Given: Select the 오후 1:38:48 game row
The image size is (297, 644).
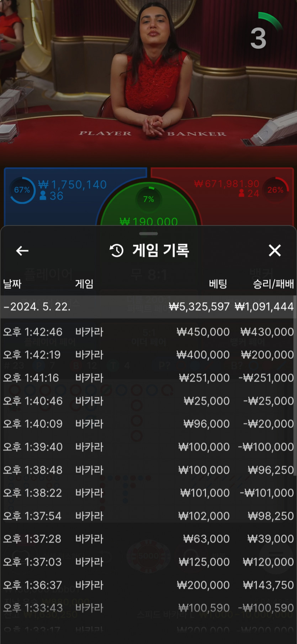Looking at the screenshot, I should pyautogui.click(x=148, y=470).
